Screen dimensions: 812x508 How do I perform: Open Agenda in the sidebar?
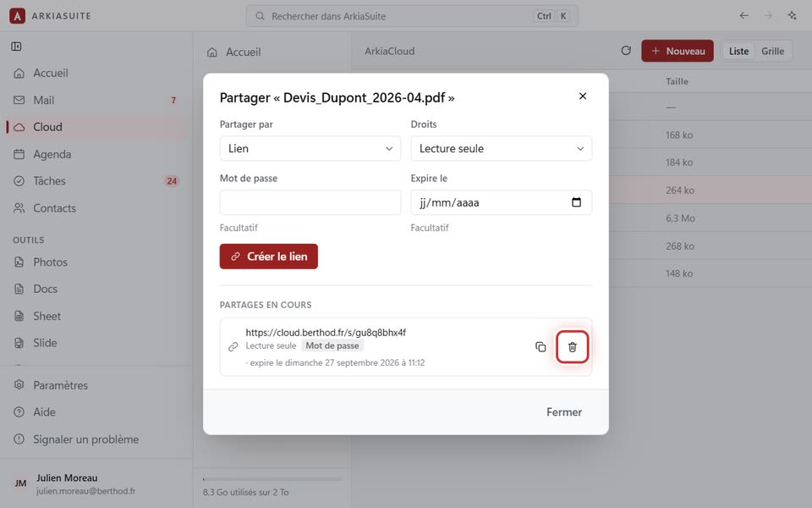[x=96, y=154]
